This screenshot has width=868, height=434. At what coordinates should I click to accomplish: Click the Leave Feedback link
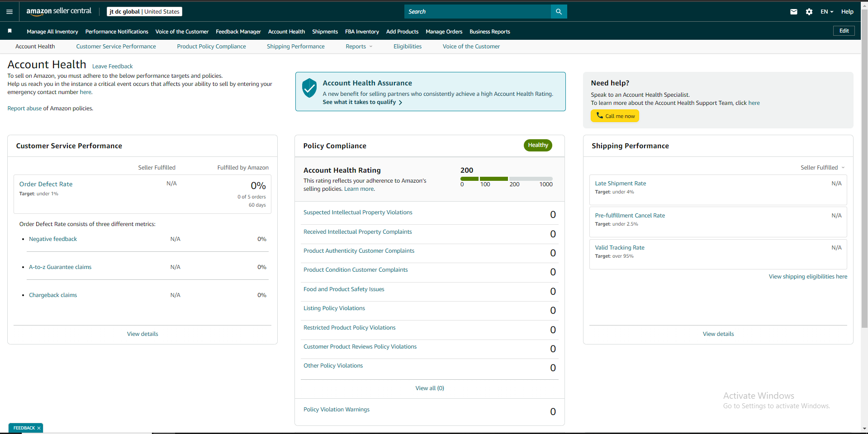tap(113, 66)
